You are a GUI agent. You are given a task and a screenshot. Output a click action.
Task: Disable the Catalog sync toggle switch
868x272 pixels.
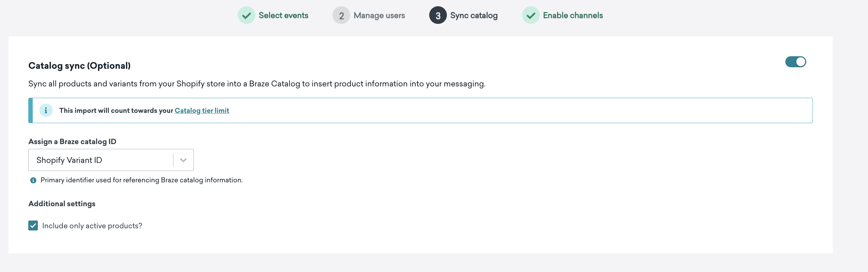pyautogui.click(x=795, y=62)
